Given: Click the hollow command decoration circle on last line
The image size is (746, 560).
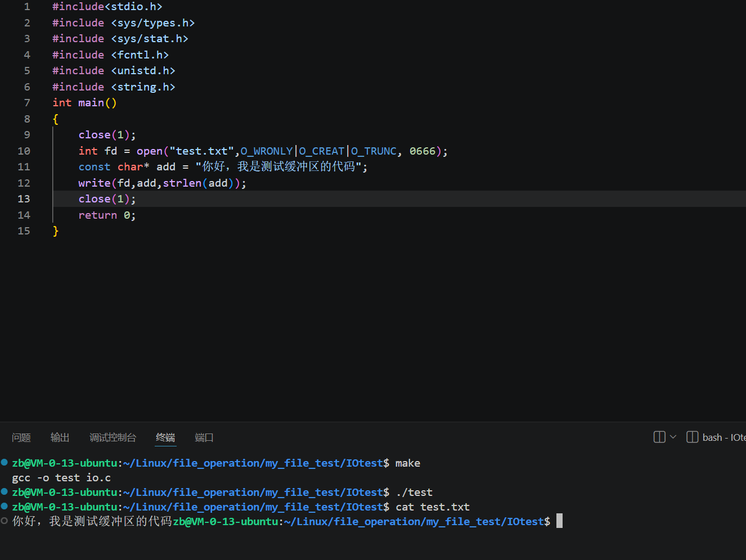Looking at the screenshot, I should point(5,521).
